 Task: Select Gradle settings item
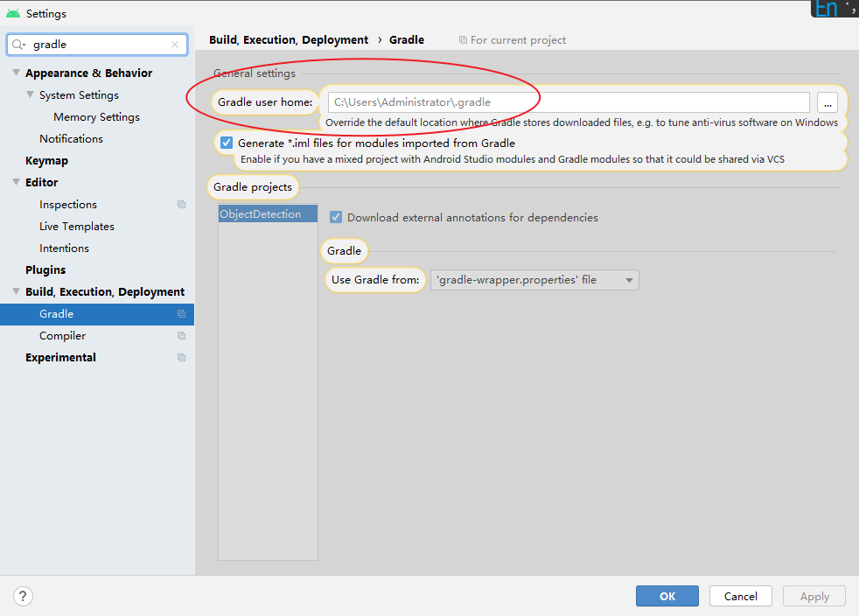click(97, 314)
